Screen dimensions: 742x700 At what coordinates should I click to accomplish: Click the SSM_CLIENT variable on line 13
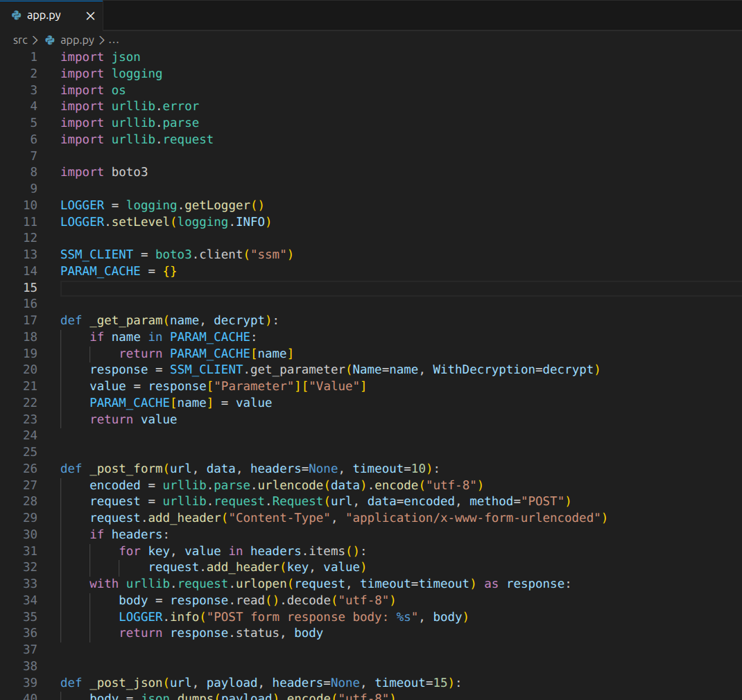click(96, 254)
